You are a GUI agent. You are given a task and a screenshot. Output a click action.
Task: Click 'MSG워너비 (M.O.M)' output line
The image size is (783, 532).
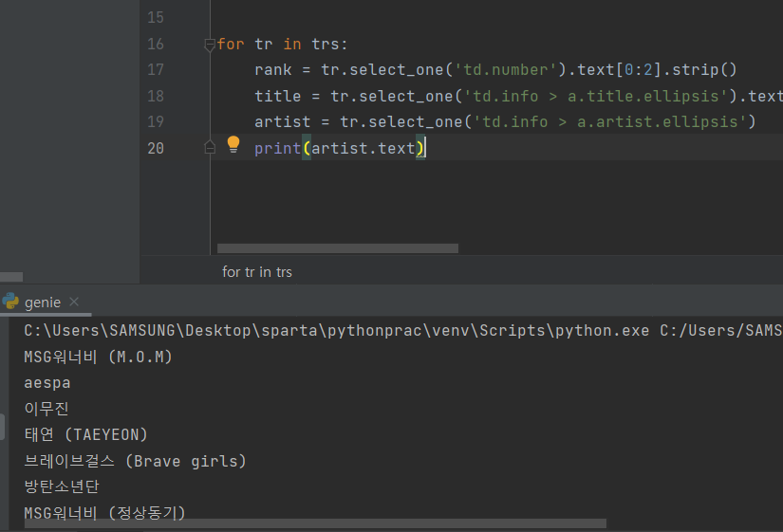(98, 357)
